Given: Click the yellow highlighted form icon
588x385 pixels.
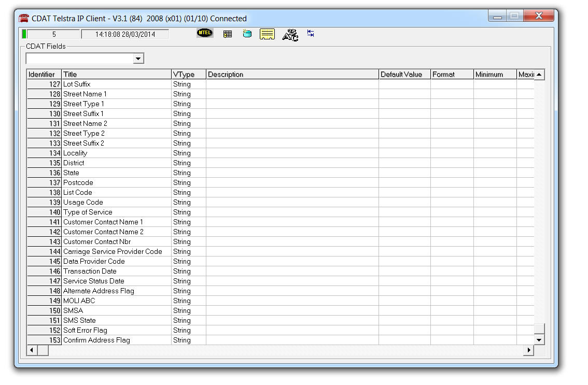Looking at the screenshot, I should tap(267, 34).
